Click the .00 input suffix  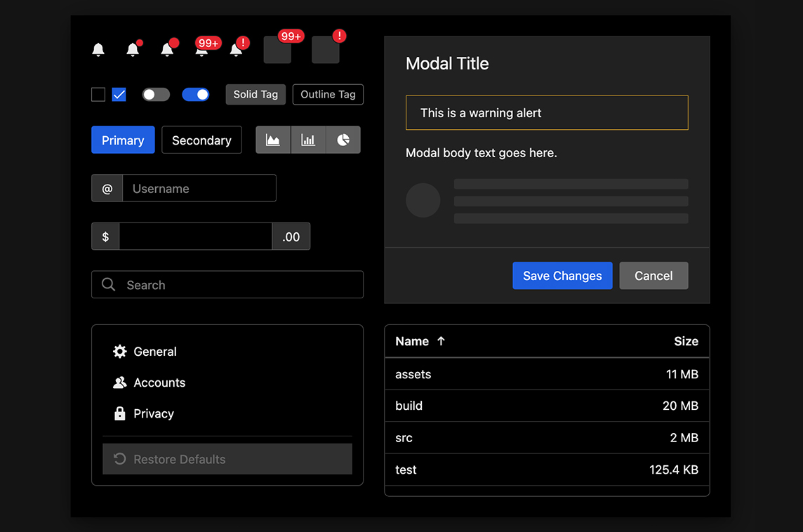tap(291, 237)
